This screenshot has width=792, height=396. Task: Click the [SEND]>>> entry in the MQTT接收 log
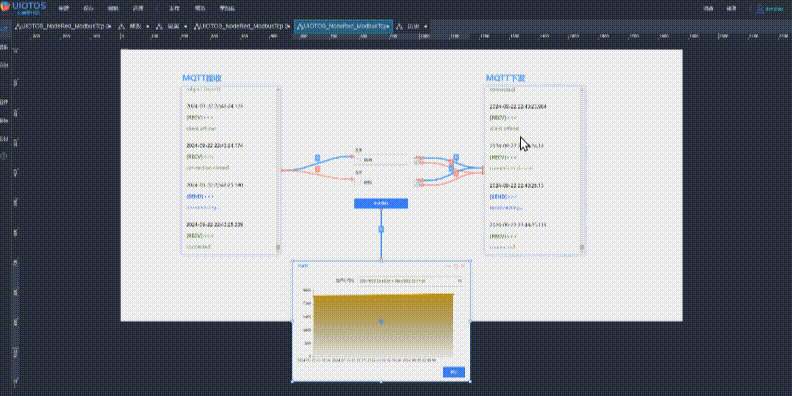(x=201, y=196)
